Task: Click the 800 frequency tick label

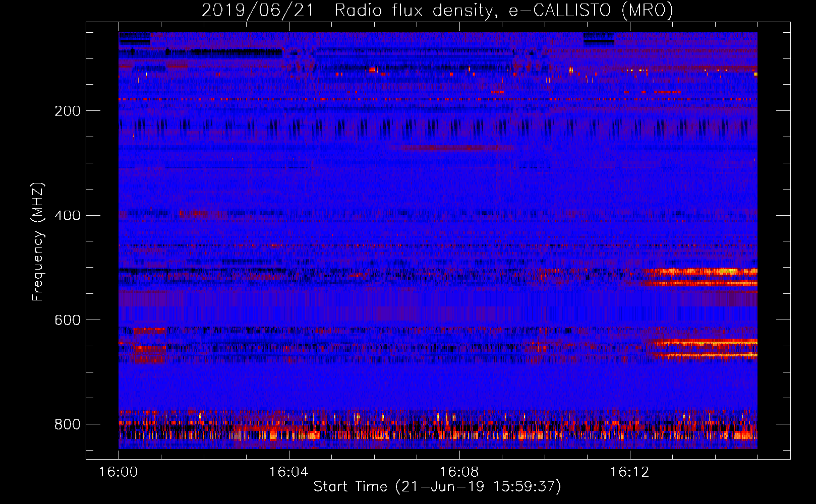Action: 68,424
